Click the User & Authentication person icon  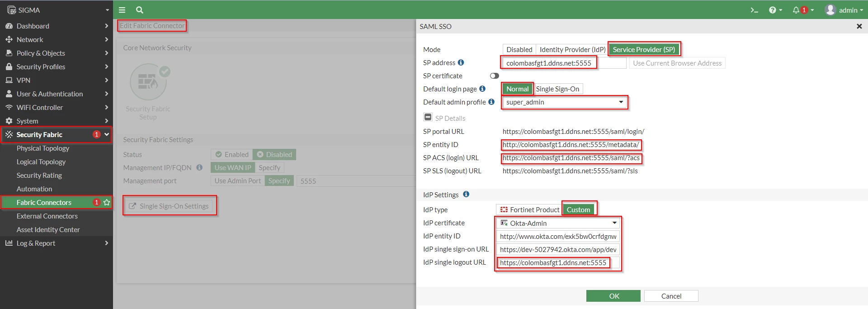9,94
